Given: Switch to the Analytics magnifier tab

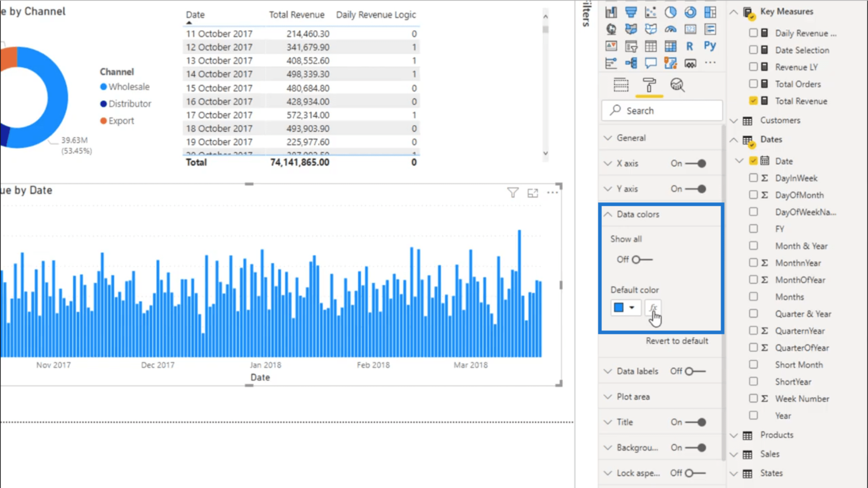Looking at the screenshot, I should (677, 85).
